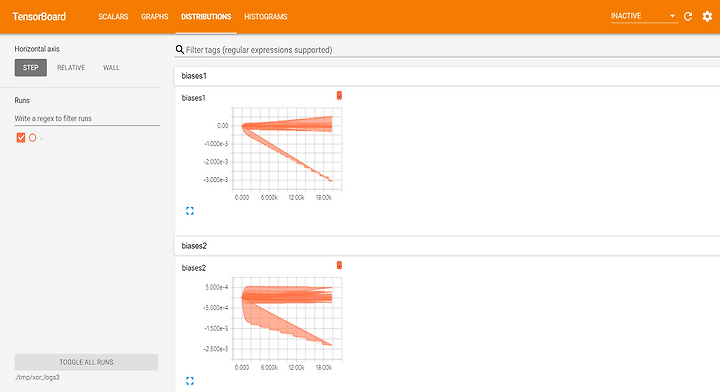
Task: Open the settings gear icon
Action: click(x=707, y=17)
